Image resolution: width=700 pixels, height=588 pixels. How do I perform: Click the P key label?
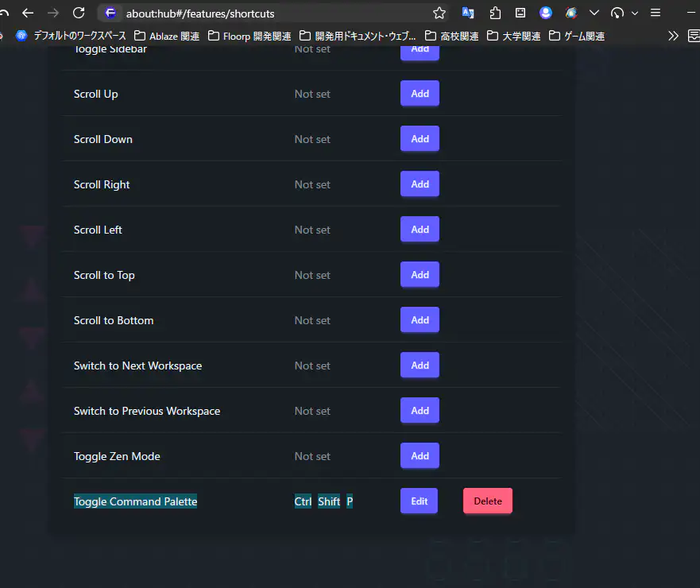pos(350,501)
